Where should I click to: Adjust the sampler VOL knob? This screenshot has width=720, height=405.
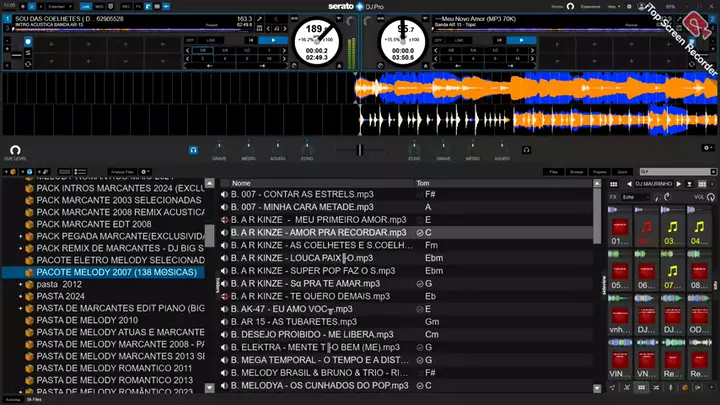pyautogui.click(x=710, y=198)
